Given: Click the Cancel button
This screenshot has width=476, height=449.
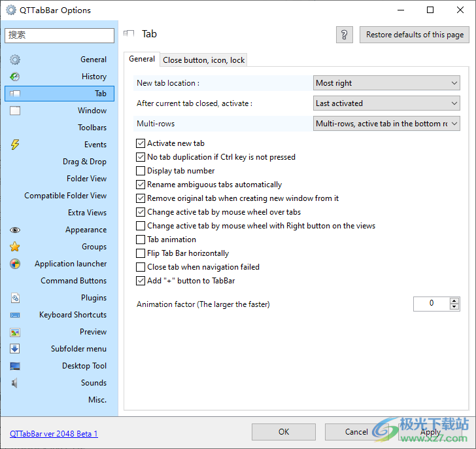Looking at the screenshot, I should click(x=356, y=432).
